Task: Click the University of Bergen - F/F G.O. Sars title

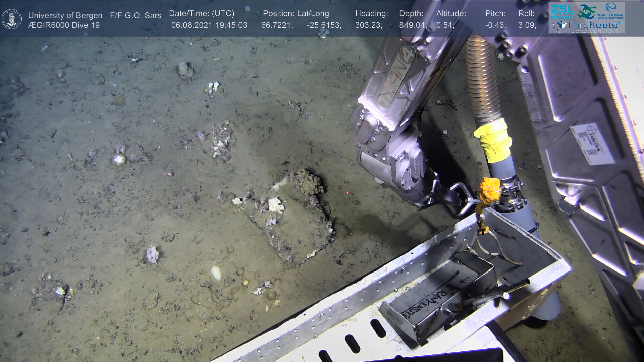Action: click(95, 15)
